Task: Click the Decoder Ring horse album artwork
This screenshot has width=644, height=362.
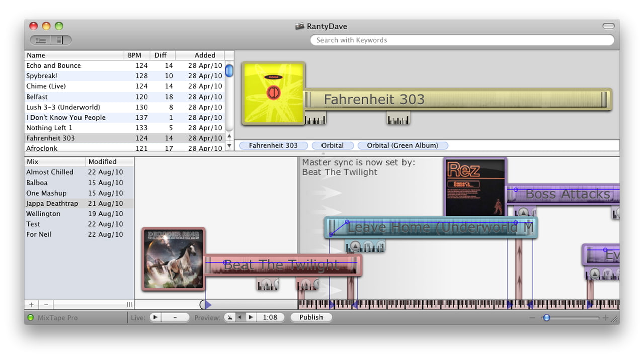Action: point(174,259)
